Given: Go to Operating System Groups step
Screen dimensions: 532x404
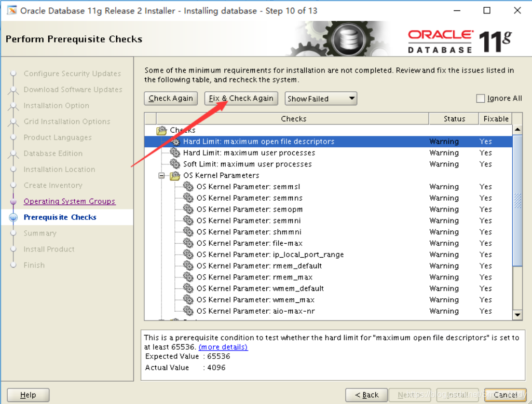Looking at the screenshot, I should (70, 201).
